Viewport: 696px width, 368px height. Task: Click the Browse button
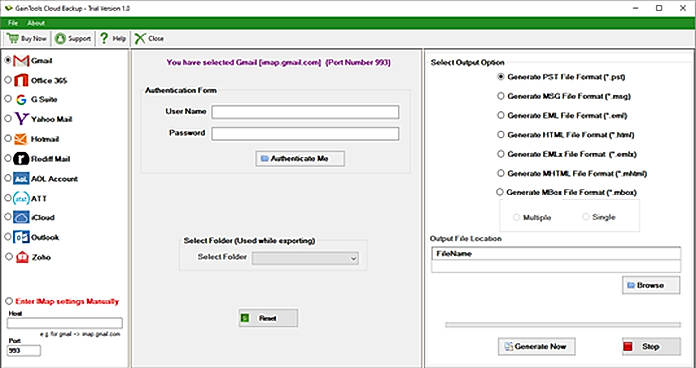tap(651, 285)
